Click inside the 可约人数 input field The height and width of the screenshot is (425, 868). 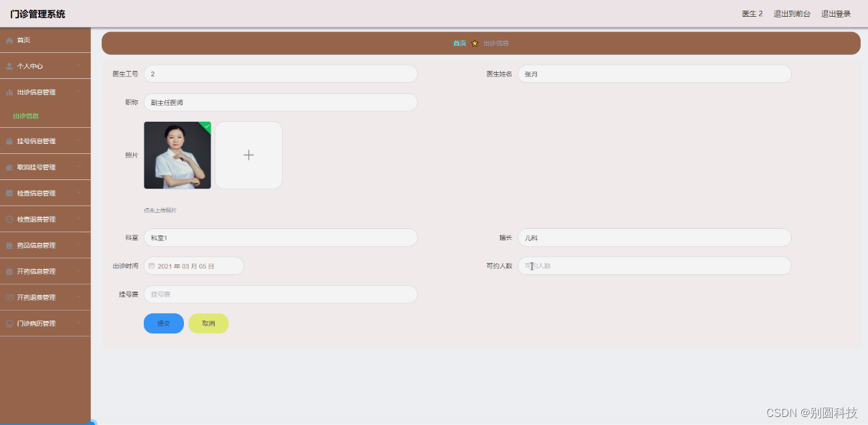tap(654, 265)
